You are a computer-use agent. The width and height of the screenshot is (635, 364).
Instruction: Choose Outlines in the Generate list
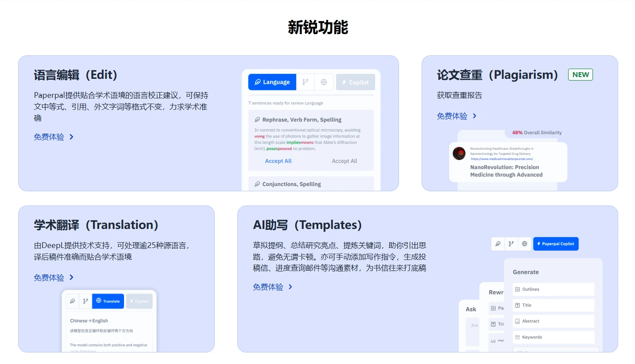[554, 289]
